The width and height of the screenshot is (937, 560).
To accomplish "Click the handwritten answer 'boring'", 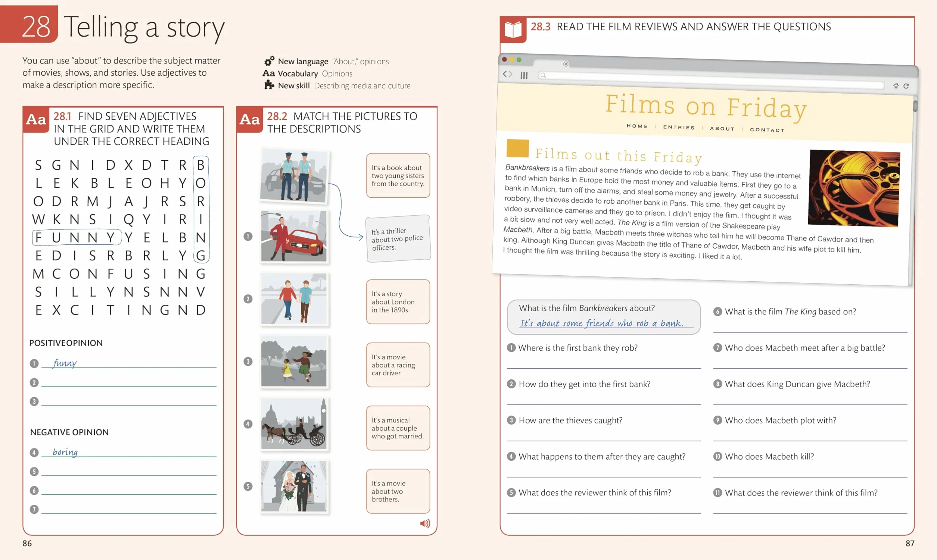I will 65,452.
